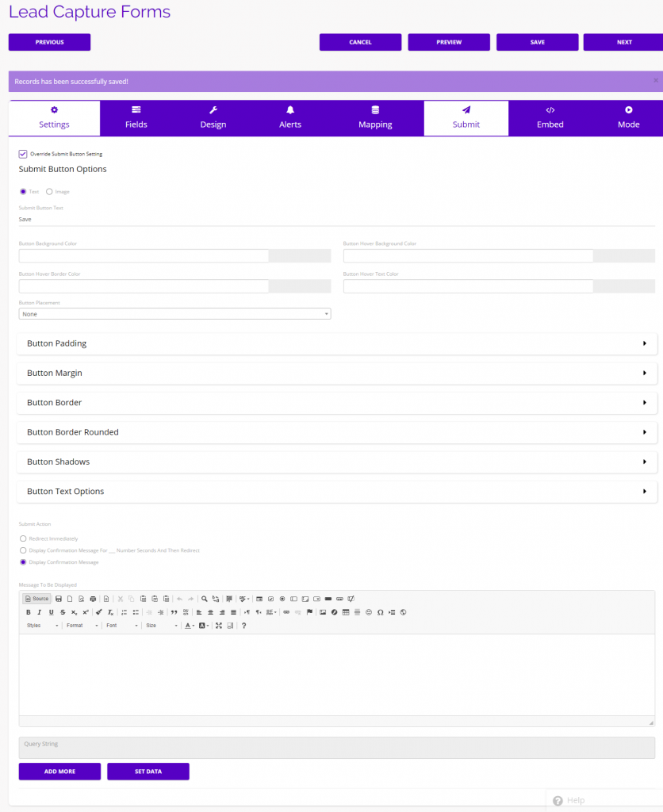The height and width of the screenshot is (812, 663).
Task: Select the Image radio option
Action: 49,191
